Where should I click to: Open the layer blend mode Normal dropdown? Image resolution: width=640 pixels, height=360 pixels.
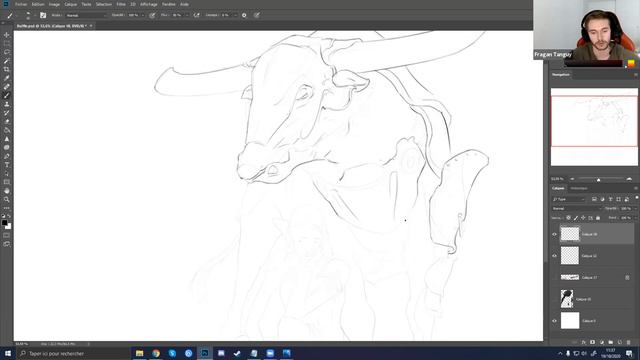[x=577, y=209]
